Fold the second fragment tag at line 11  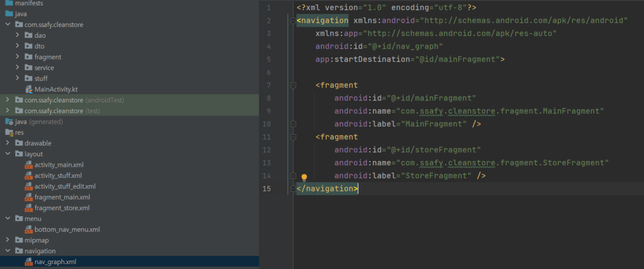pyautogui.click(x=293, y=136)
